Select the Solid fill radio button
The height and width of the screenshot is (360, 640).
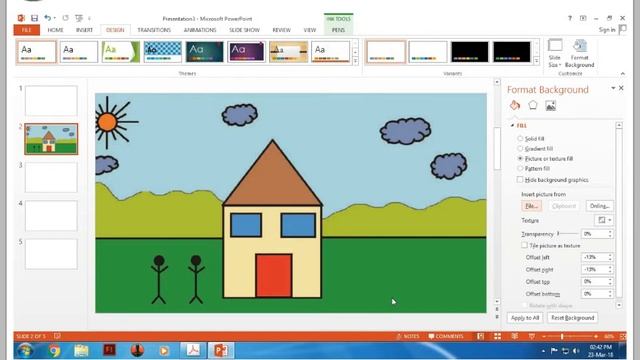520,138
